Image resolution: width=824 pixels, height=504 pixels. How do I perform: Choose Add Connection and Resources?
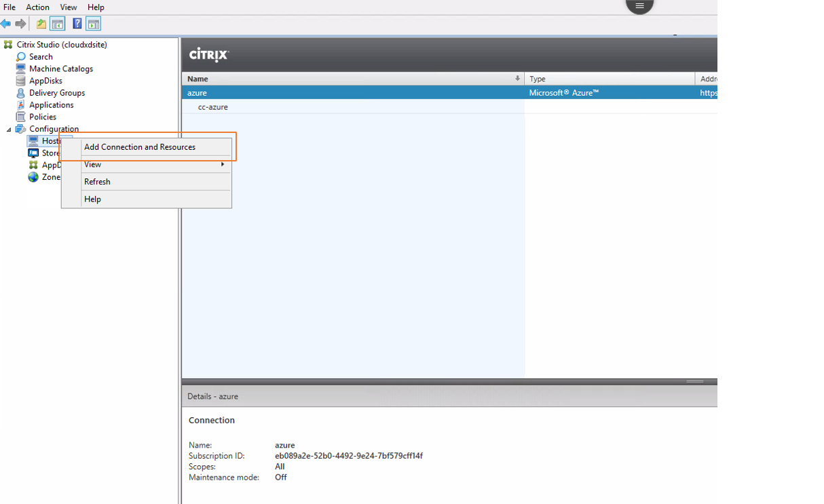pos(147,147)
